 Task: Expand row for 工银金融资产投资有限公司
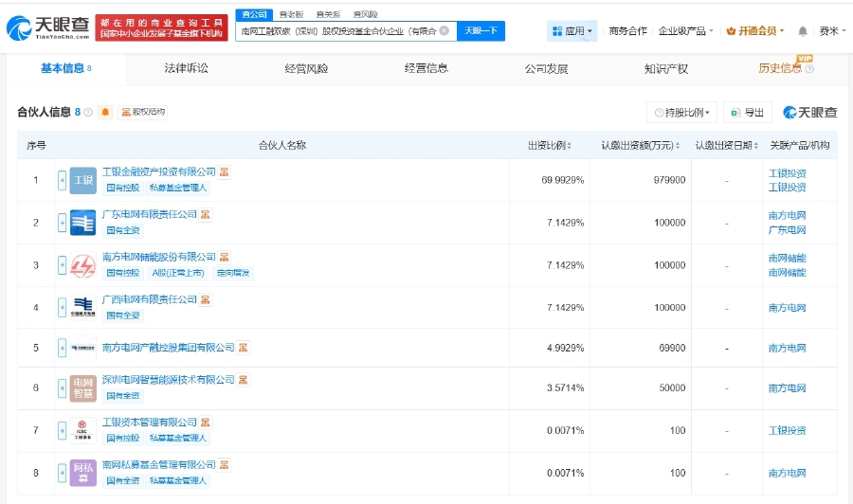tap(63, 180)
